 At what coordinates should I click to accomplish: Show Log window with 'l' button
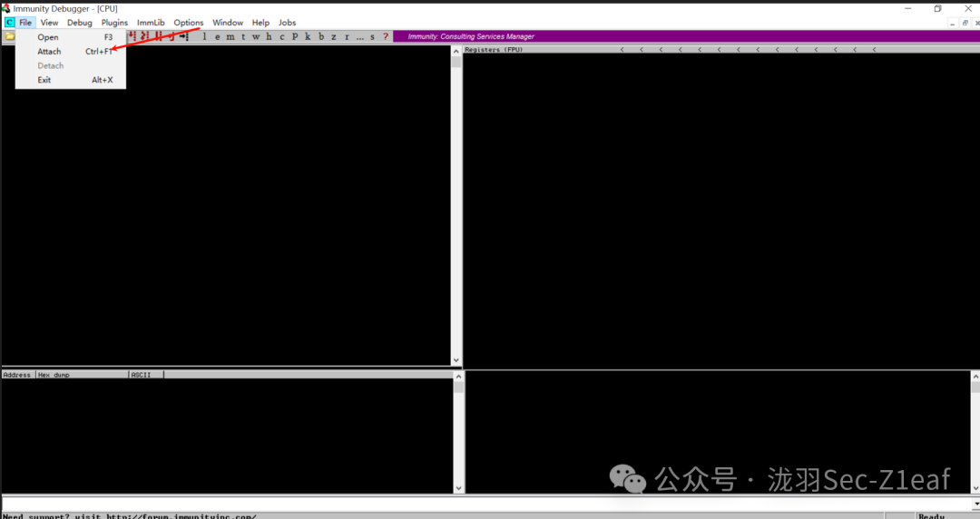(204, 36)
